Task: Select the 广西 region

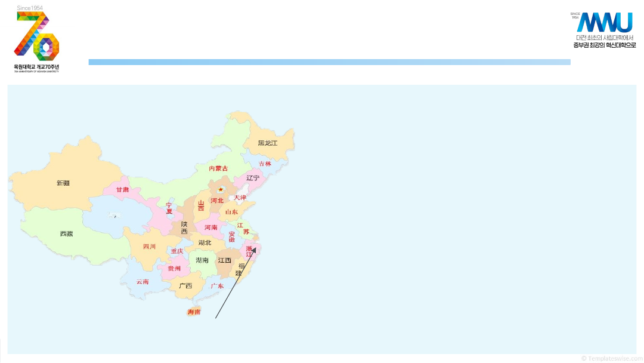Action: click(185, 286)
